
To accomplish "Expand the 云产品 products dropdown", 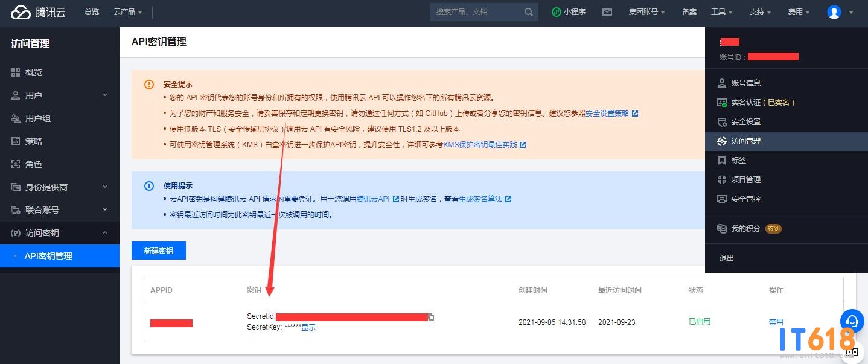I will (x=128, y=12).
